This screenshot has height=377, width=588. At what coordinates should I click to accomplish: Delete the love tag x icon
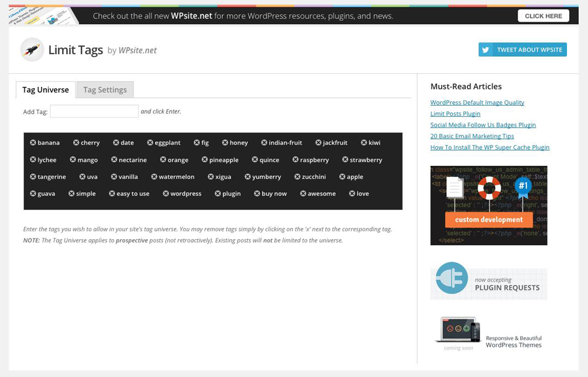[x=351, y=193]
